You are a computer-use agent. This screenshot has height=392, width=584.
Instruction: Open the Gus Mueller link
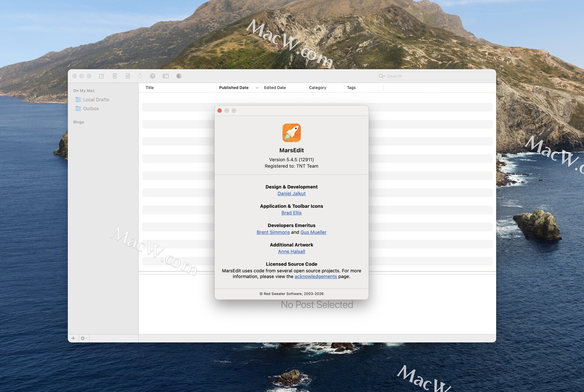[x=313, y=232]
